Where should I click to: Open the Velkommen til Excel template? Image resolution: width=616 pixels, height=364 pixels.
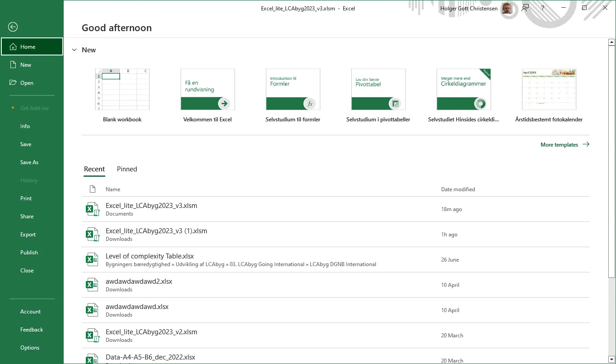[208, 96]
